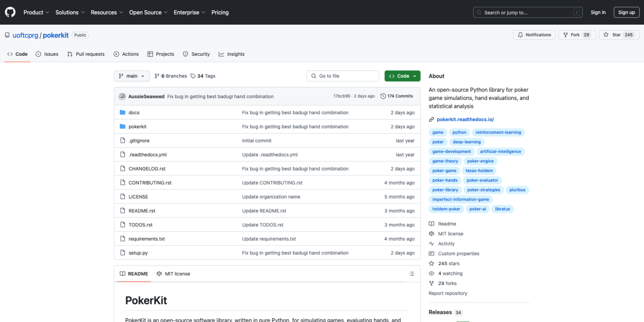Click the GitHub Octocat logo
Image resolution: width=644 pixels, height=322 pixels.
10,12
